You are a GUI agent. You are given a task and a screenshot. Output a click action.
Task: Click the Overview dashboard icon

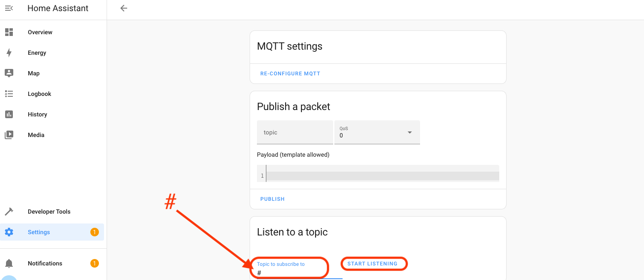9,32
